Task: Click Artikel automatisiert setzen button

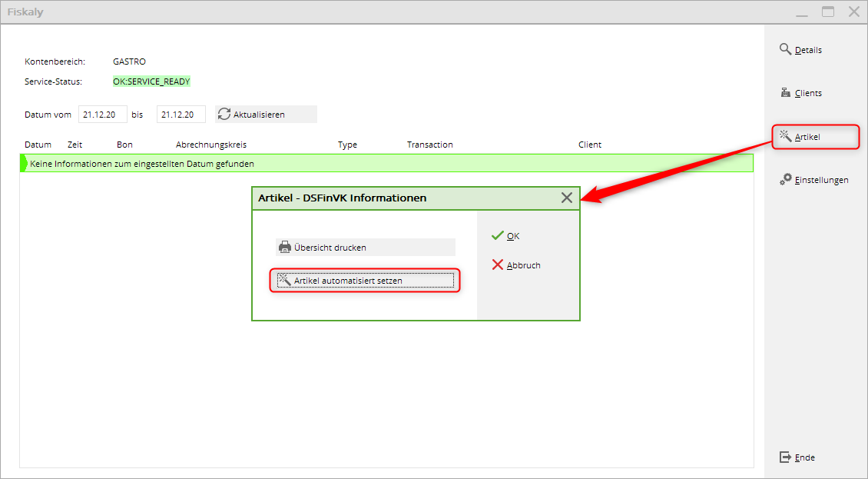Action: [x=366, y=281]
